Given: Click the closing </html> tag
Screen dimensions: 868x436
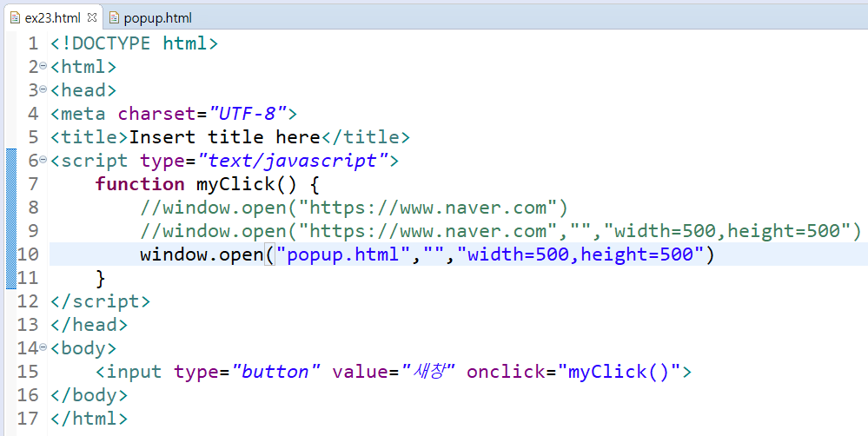Looking at the screenshot, I should (89, 419).
